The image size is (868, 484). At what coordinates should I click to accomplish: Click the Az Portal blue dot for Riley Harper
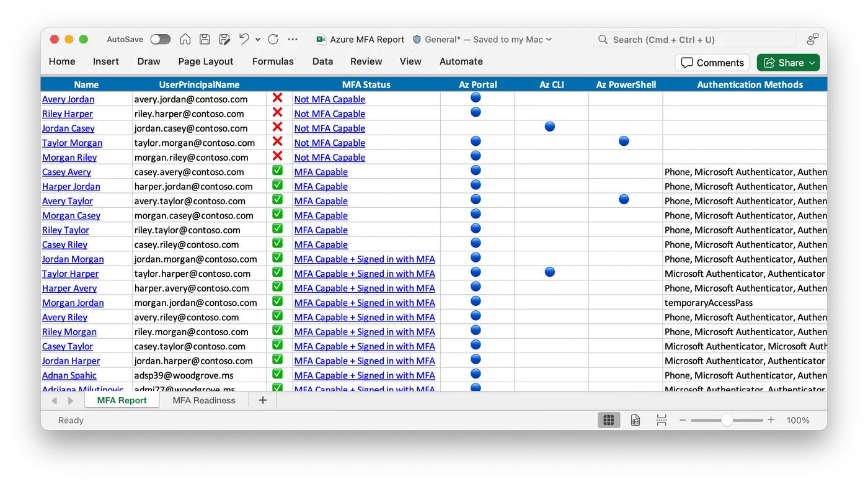pyautogui.click(x=476, y=112)
